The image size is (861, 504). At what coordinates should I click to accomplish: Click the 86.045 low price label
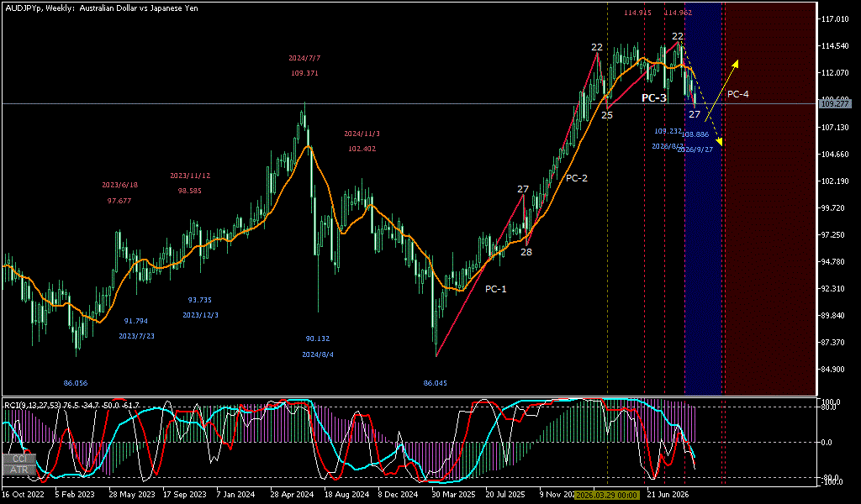[x=435, y=383]
